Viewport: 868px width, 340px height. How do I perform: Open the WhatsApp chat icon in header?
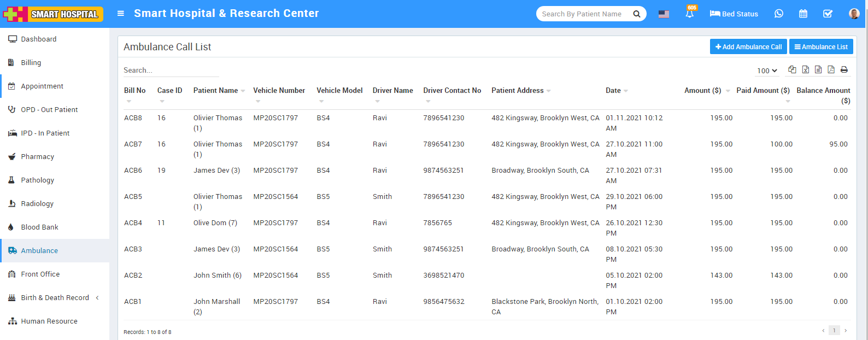779,14
